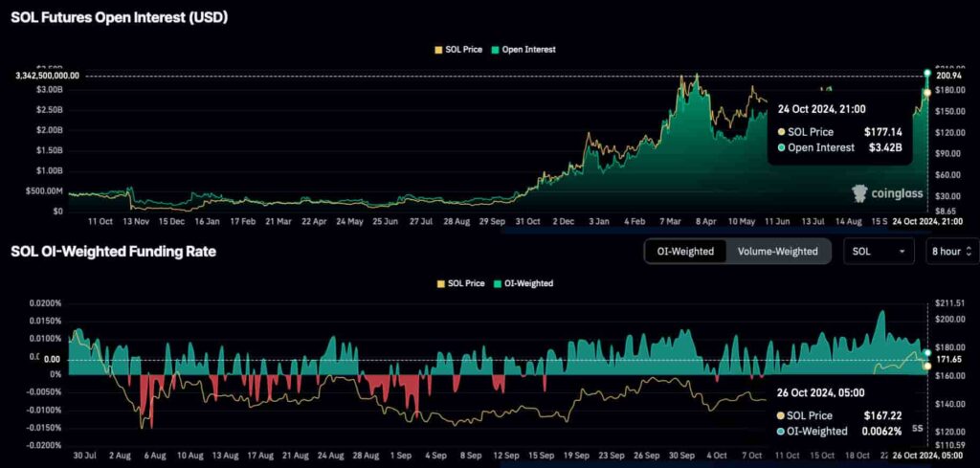Toggle SOL Price series in Open Interest legend
Screen dimensions: 980x468
tap(457, 49)
